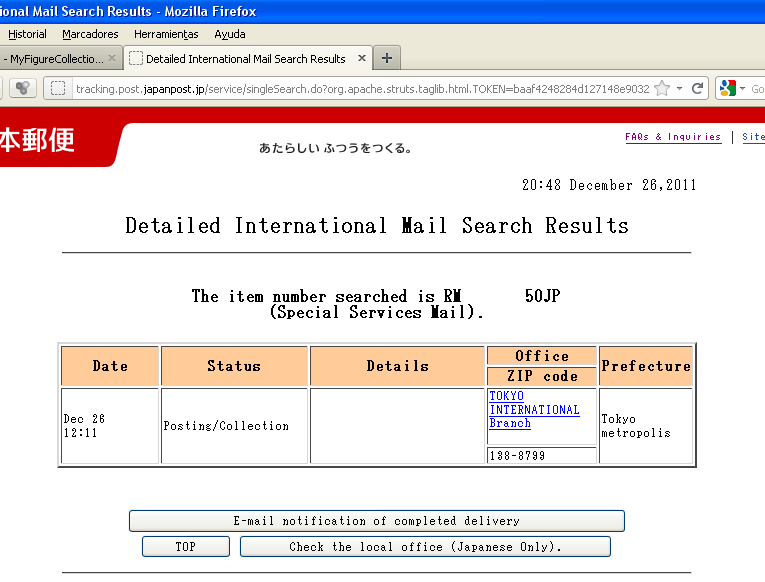The height and width of the screenshot is (582, 765).
Task: Click the Office column header
Action: click(542, 356)
